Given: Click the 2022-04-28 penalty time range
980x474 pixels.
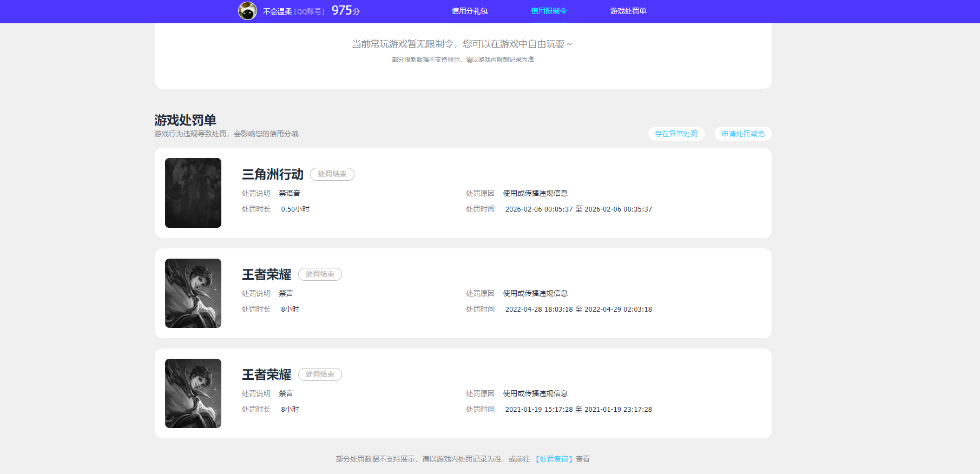Looking at the screenshot, I should coord(578,310).
